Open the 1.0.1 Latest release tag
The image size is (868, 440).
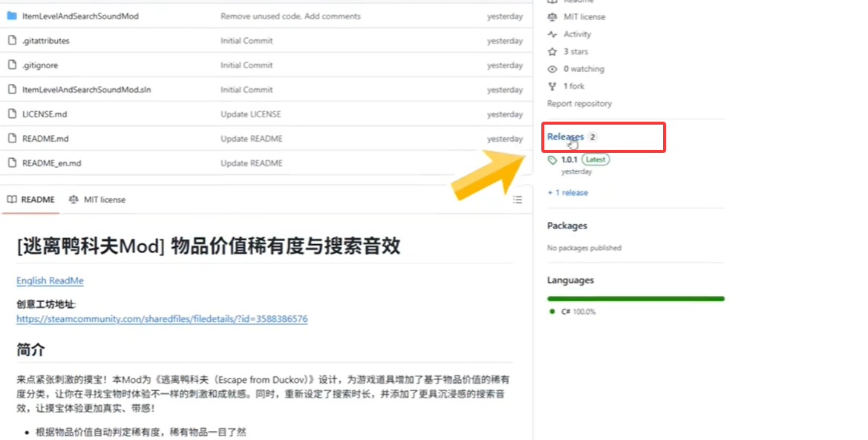pyautogui.click(x=570, y=160)
